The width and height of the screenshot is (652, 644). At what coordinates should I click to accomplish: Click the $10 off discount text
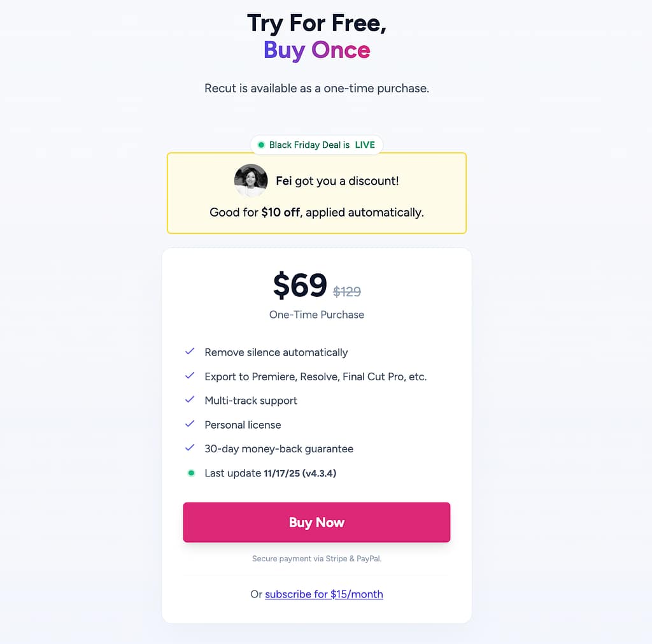pos(280,212)
